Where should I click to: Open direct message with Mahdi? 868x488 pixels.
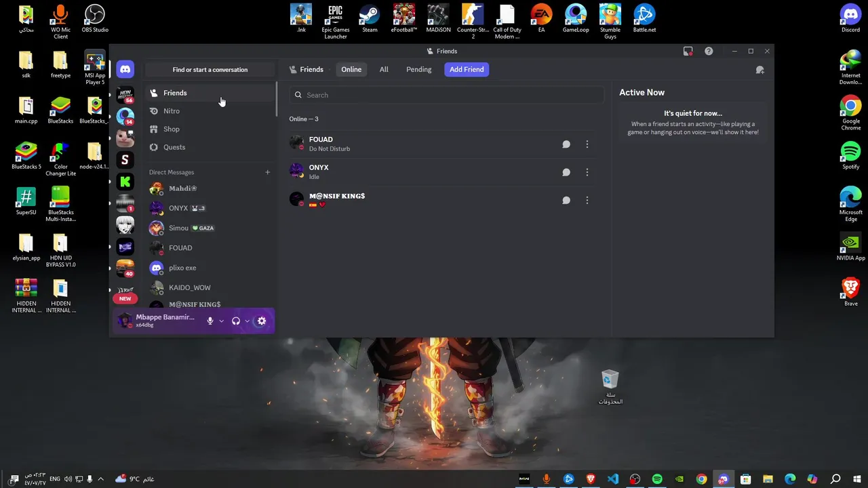210,188
